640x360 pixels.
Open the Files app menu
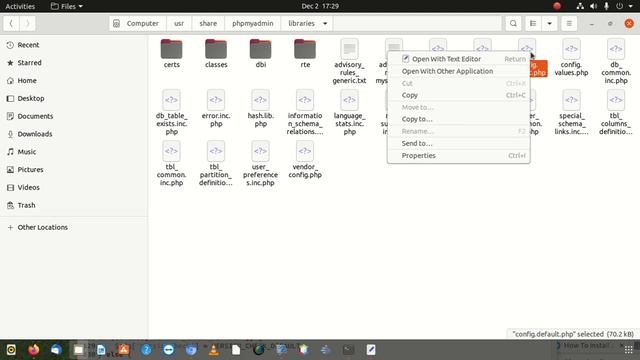(x=67, y=6)
